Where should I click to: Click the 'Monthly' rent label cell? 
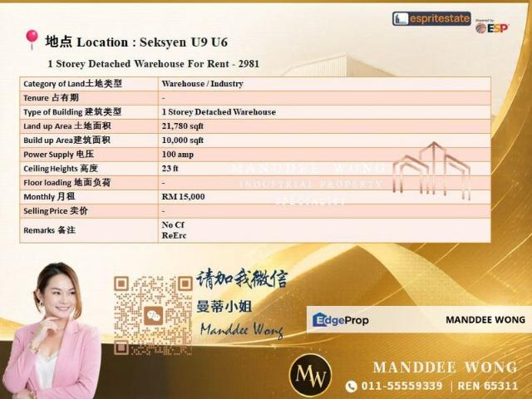tap(89, 197)
